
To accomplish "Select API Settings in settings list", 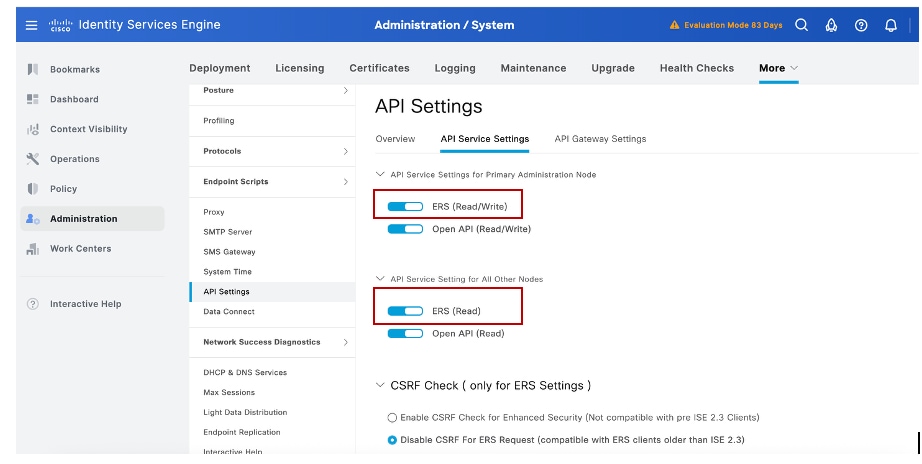I will (x=226, y=292).
